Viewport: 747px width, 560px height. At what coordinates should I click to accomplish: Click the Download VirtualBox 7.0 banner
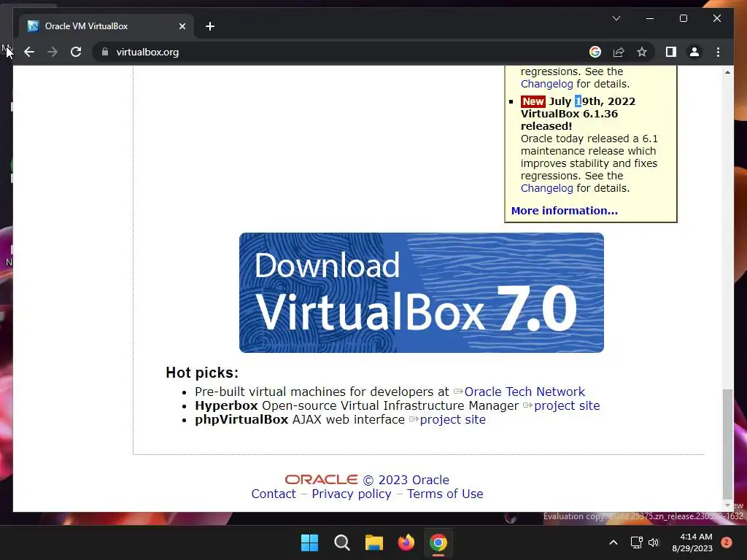click(x=421, y=292)
